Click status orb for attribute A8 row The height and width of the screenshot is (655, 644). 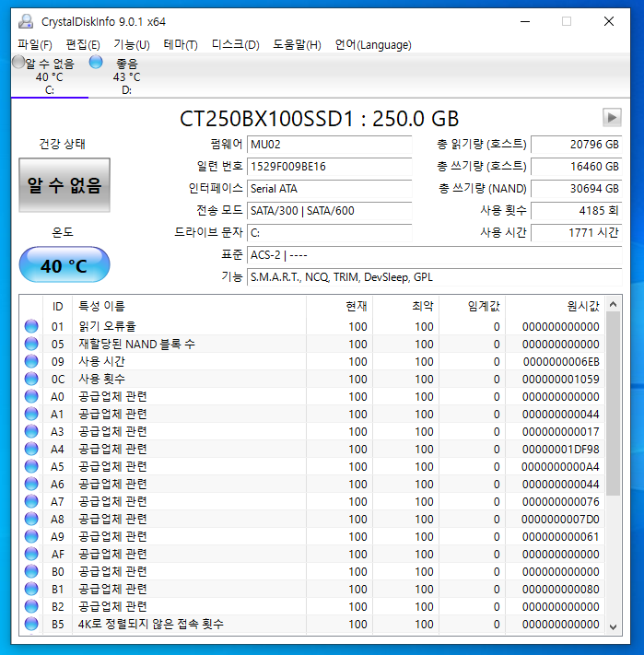tap(31, 519)
